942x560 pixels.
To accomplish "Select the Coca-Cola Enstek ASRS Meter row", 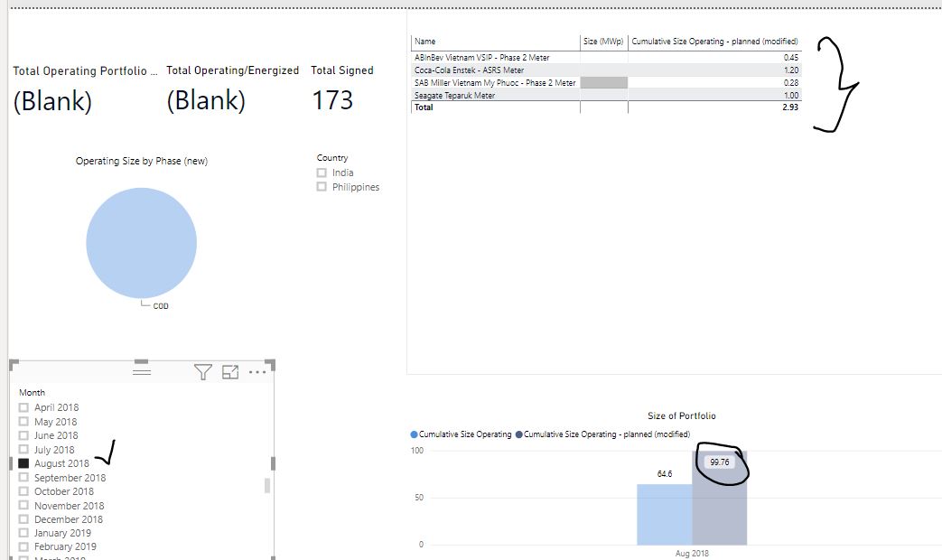I will click(606, 70).
